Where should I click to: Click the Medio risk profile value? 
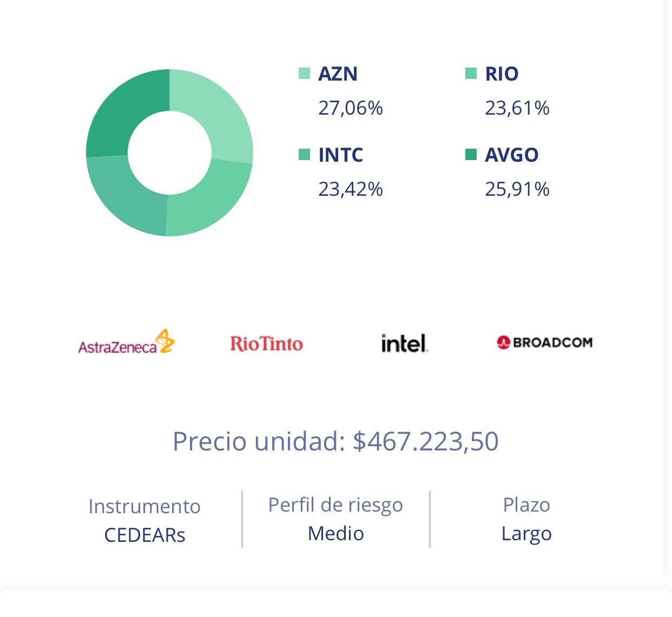pyautogui.click(x=335, y=534)
